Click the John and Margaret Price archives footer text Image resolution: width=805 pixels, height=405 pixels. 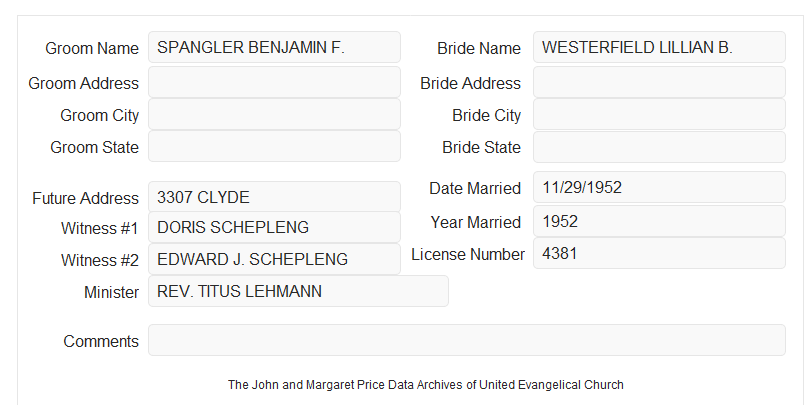coord(426,385)
